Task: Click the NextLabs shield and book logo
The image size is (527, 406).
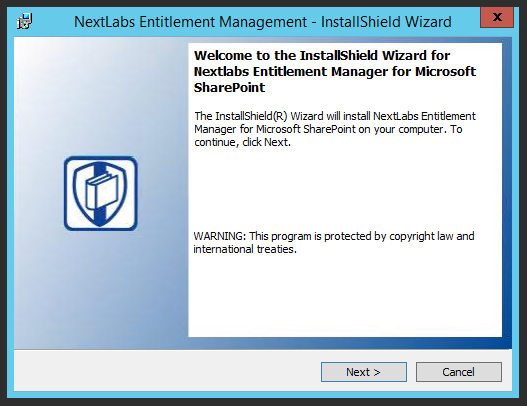Action: (x=100, y=194)
